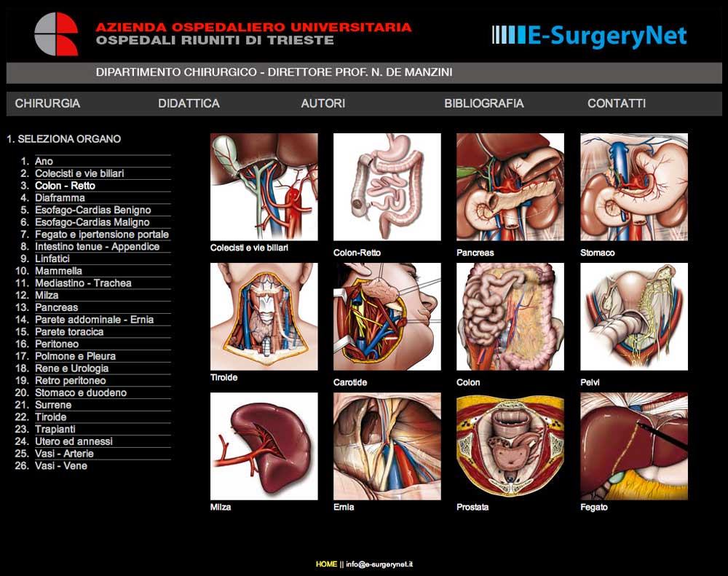Viewport: 728px width, 576px height.
Task: Select Colon - Retto in organ list
Action: 65,186
